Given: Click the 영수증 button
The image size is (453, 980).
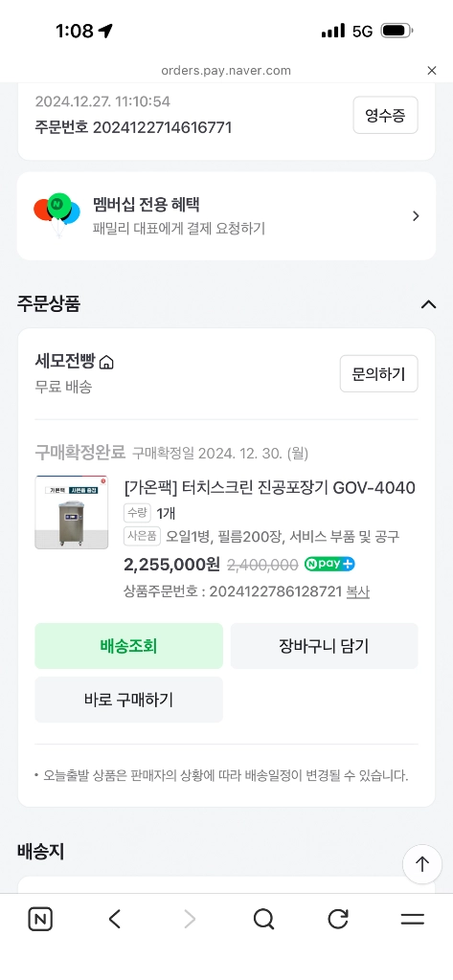Looking at the screenshot, I should click(x=385, y=115).
